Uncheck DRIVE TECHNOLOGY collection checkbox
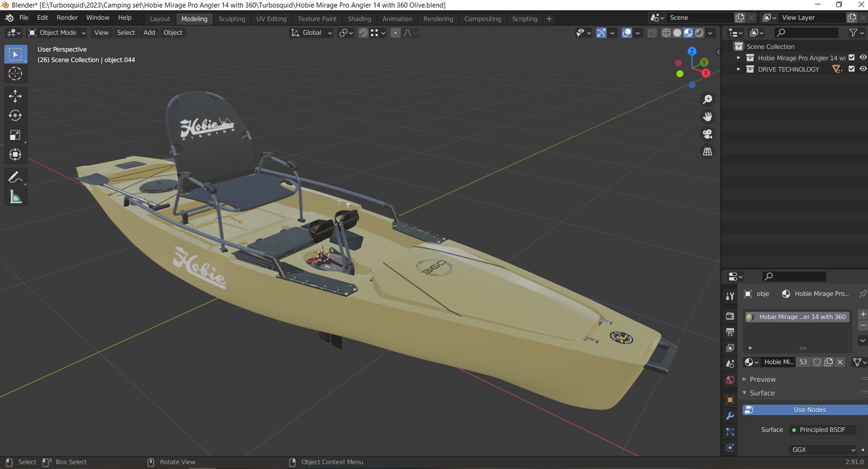The width and height of the screenshot is (868, 469). click(x=852, y=69)
